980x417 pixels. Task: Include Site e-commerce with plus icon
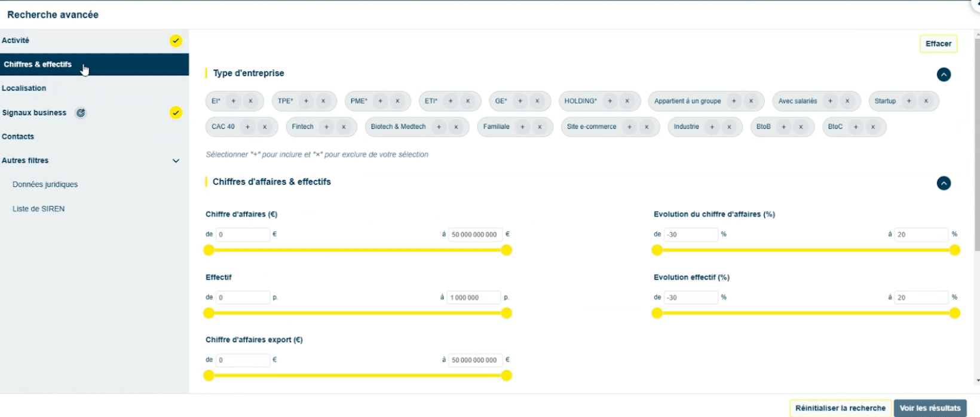(x=630, y=127)
